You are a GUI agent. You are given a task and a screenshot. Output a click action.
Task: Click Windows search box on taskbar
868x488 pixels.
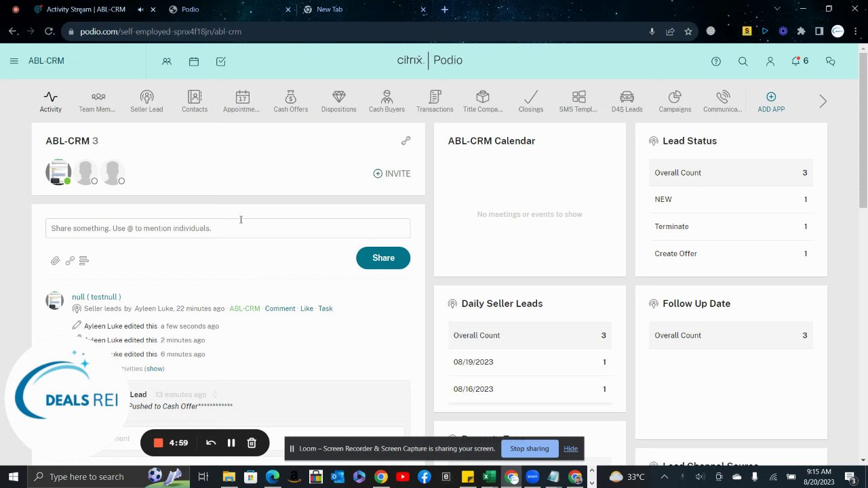click(x=108, y=476)
